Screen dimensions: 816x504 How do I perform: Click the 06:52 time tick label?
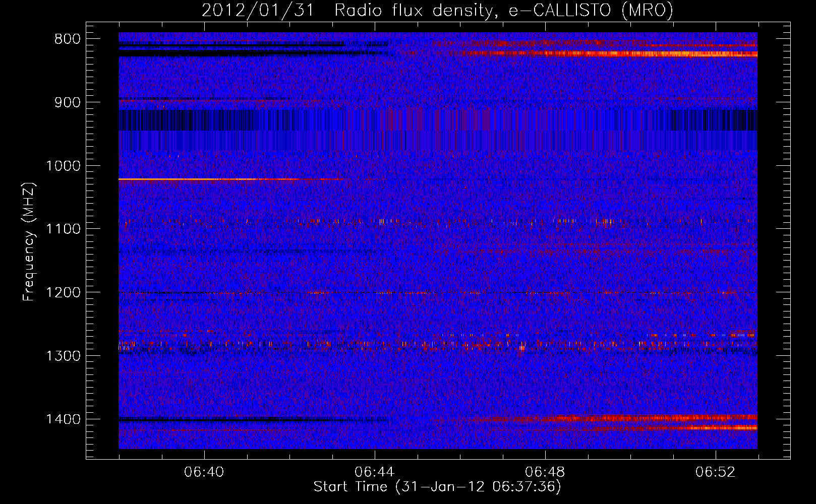pyautogui.click(x=716, y=472)
